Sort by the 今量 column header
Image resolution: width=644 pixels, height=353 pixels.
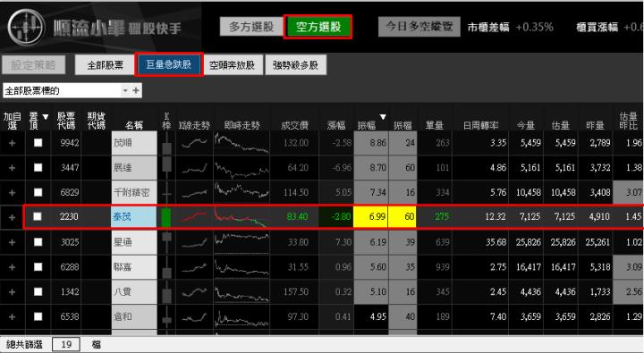pos(526,125)
